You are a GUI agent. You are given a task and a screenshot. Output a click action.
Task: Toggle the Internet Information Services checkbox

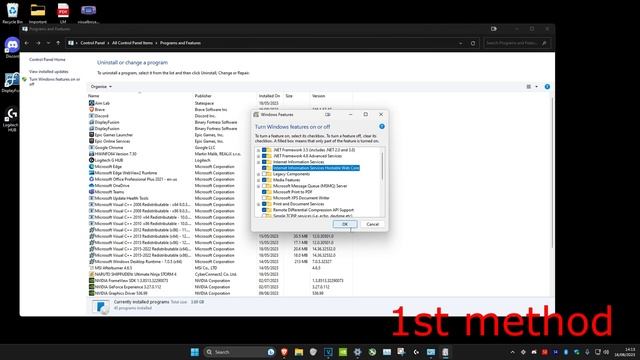264,162
